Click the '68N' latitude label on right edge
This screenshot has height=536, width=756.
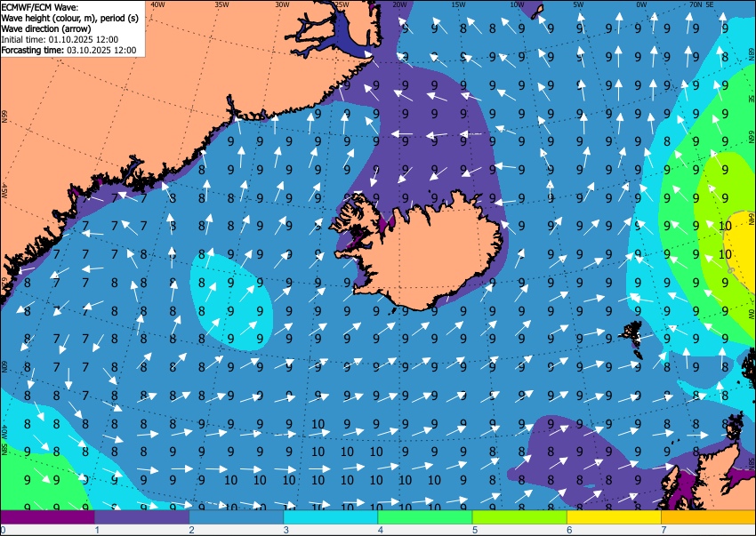coord(752,52)
